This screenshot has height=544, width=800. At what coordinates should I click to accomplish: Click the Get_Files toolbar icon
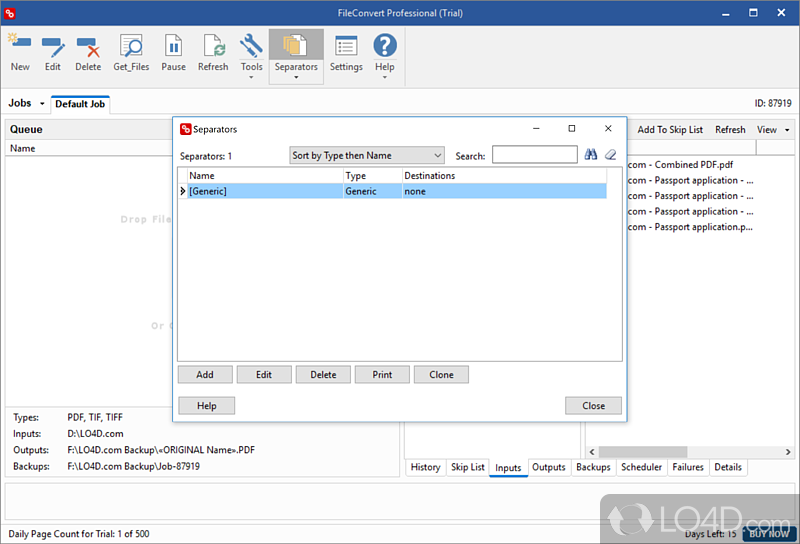[x=130, y=52]
